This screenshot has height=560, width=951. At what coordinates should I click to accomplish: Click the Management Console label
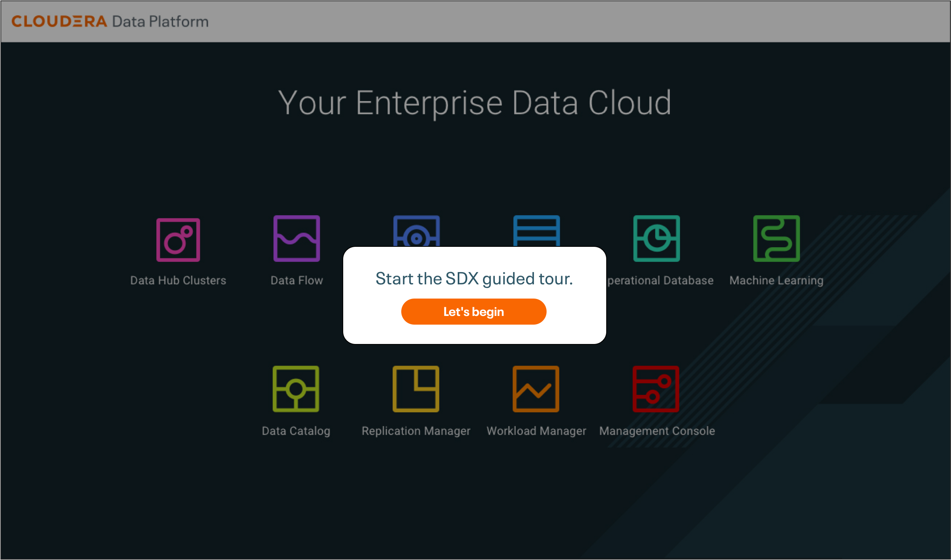point(657,431)
